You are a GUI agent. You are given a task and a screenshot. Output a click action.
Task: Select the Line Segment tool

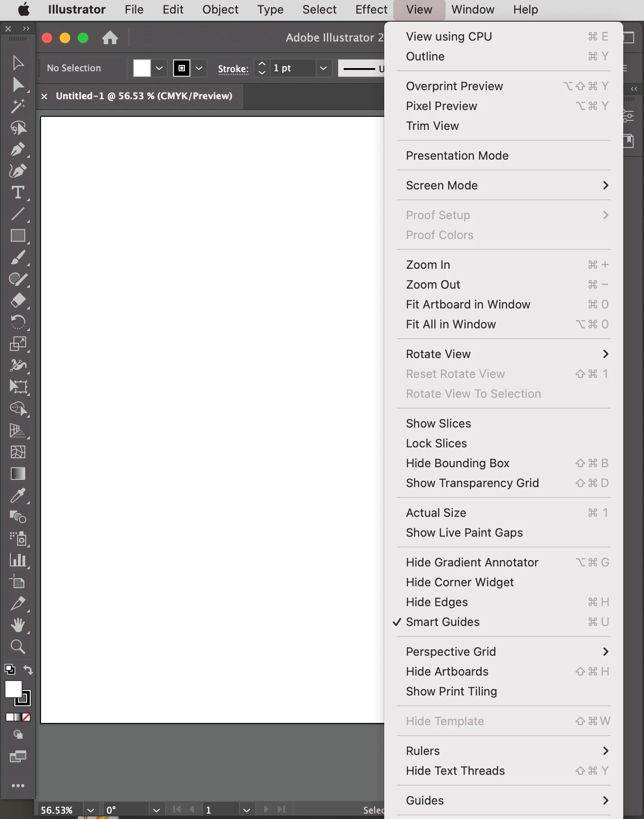coord(18,214)
